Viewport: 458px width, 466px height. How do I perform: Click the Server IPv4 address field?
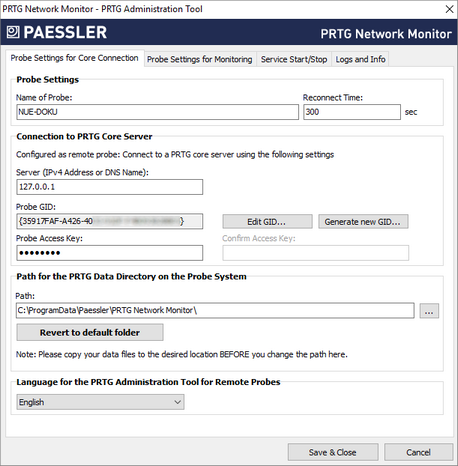tap(109, 187)
